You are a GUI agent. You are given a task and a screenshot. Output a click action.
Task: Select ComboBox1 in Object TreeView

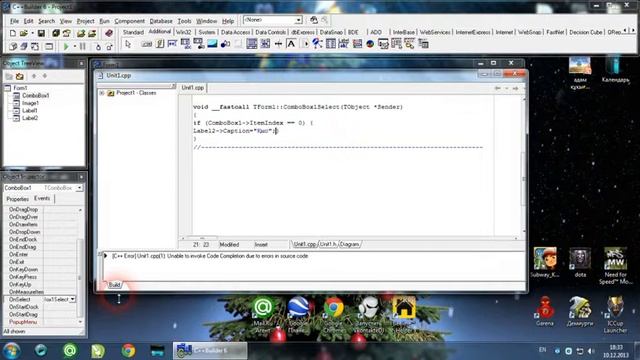(x=36, y=96)
